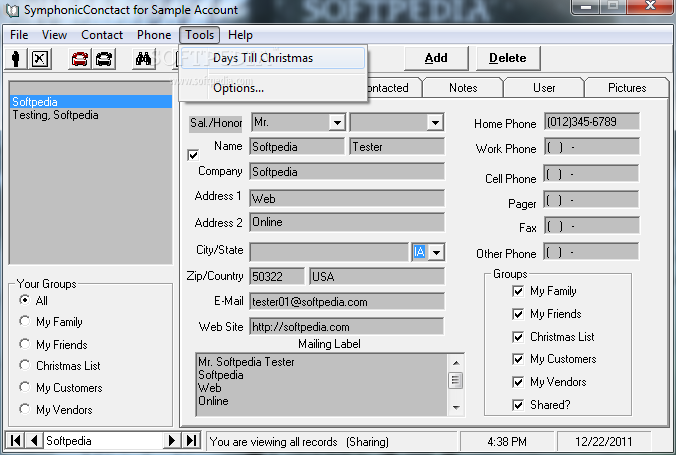The height and width of the screenshot is (455, 676).
Task: Click the Sal./Honor label button
Action: tap(216, 123)
